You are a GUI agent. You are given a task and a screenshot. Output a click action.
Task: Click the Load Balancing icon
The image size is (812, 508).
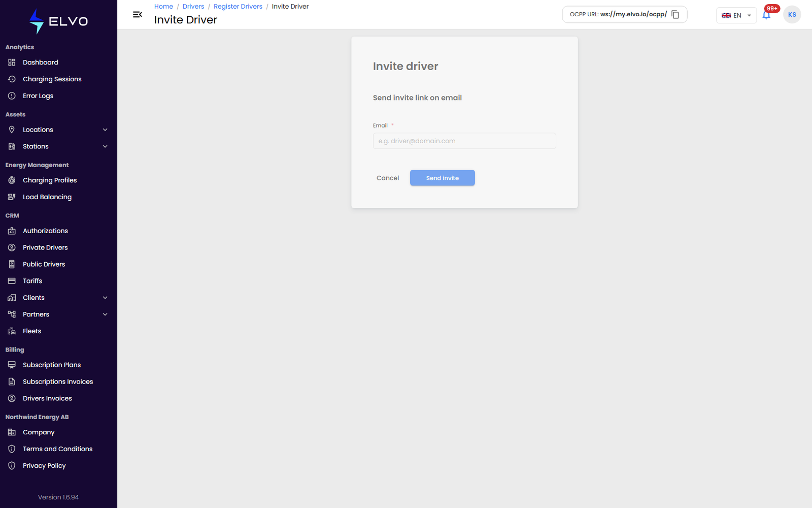12,197
